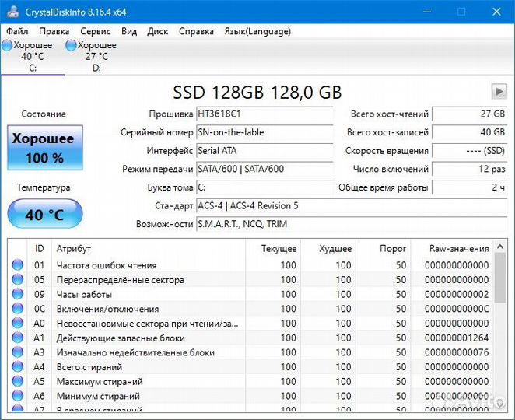Select the Перераспределённые сектора row
515x420 pixels.
point(250,279)
